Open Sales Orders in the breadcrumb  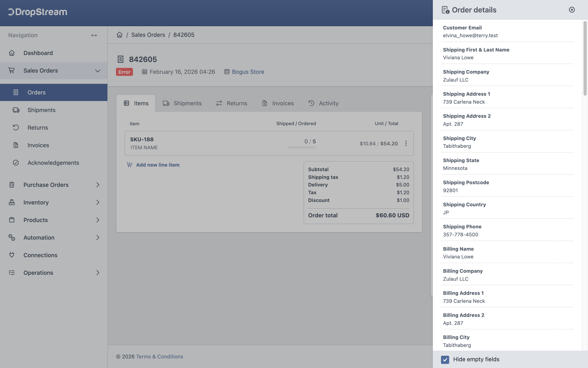tap(148, 35)
